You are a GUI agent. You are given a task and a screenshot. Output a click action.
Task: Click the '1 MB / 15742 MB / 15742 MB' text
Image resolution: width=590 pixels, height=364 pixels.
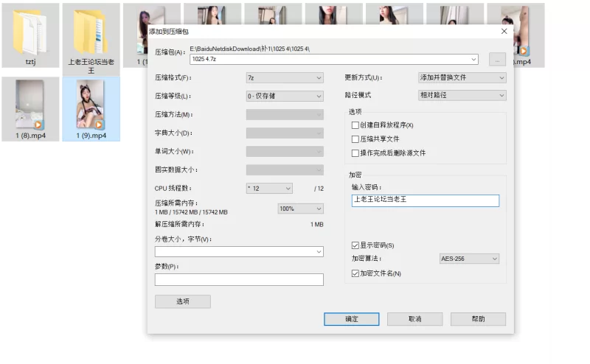pyautogui.click(x=191, y=212)
